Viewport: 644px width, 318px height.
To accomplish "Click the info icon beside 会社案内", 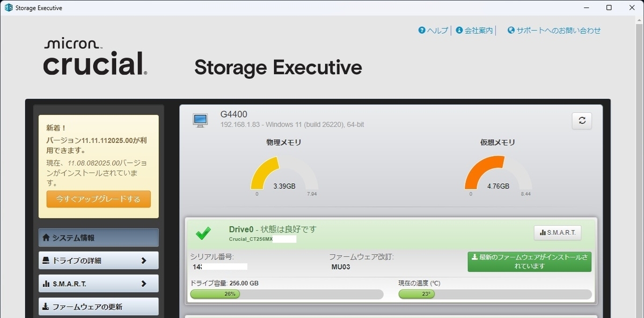I will (459, 31).
